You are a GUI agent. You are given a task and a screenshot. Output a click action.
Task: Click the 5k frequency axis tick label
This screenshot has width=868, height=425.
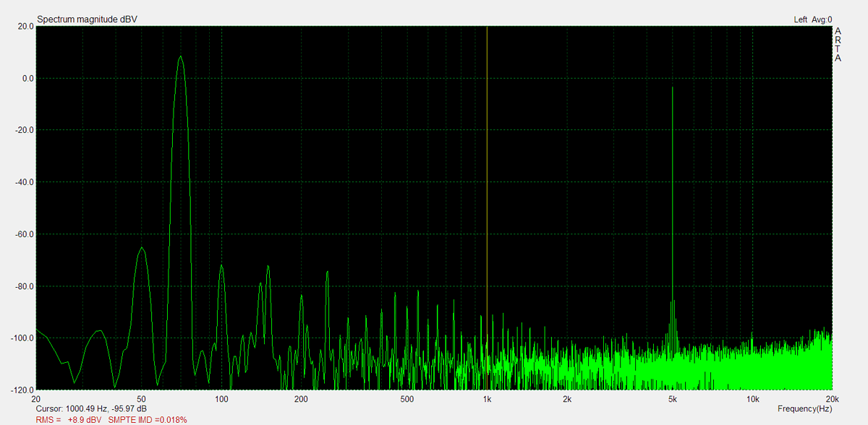click(x=673, y=399)
